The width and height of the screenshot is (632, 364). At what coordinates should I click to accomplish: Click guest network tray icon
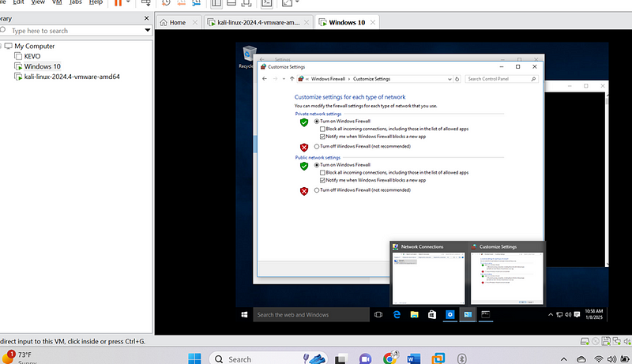coord(559,314)
